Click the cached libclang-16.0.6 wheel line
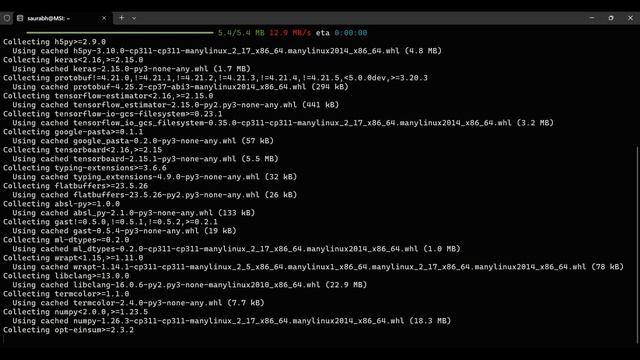This screenshot has width=640, height=360. [x=189, y=284]
